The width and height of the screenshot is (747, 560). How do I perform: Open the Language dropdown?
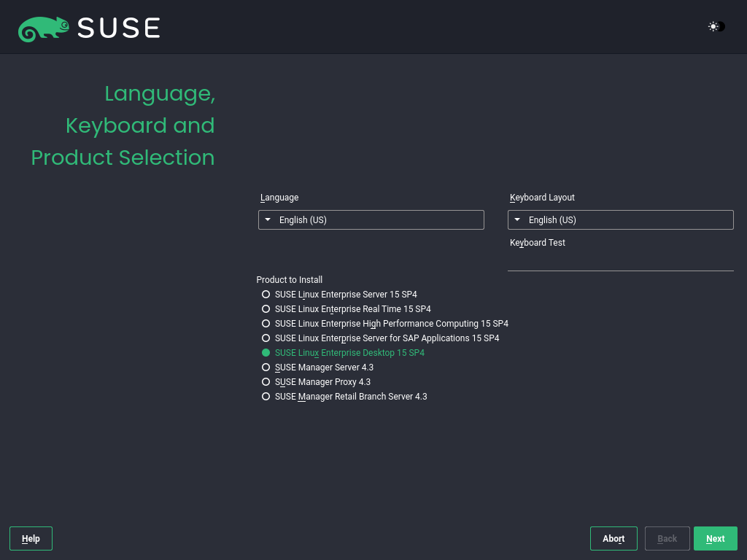point(371,220)
